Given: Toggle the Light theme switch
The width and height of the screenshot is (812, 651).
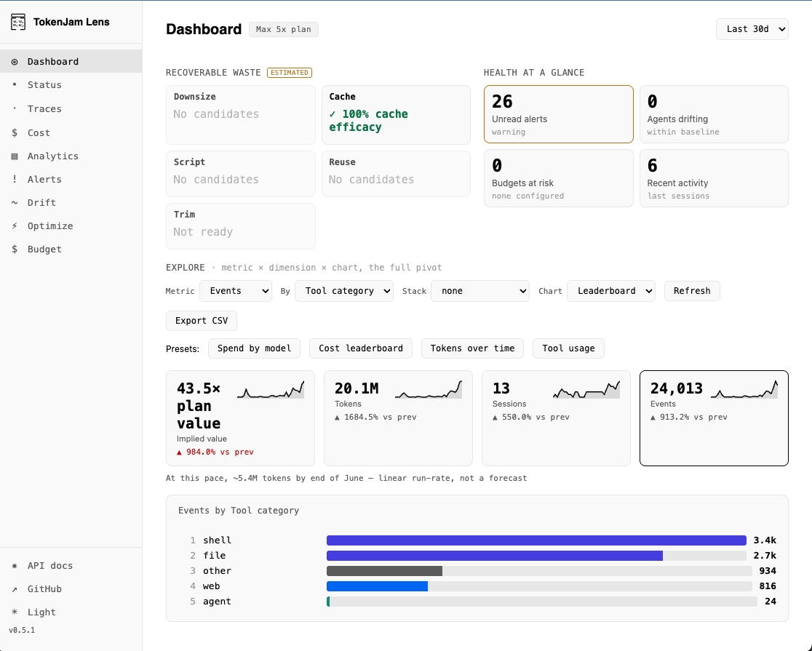Looking at the screenshot, I should (71, 612).
